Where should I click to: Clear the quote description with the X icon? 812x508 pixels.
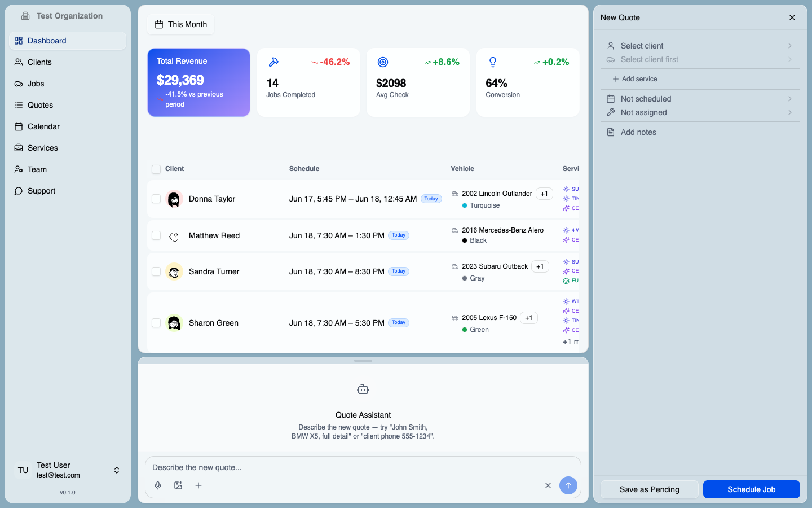click(548, 485)
